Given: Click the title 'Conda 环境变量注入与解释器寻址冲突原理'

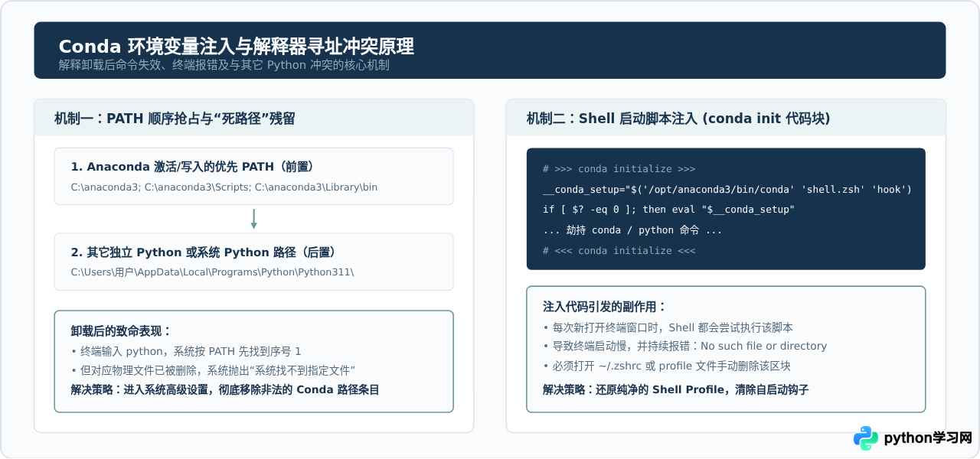Looking at the screenshot, I should pyautogui.click(x=237, y=47).
